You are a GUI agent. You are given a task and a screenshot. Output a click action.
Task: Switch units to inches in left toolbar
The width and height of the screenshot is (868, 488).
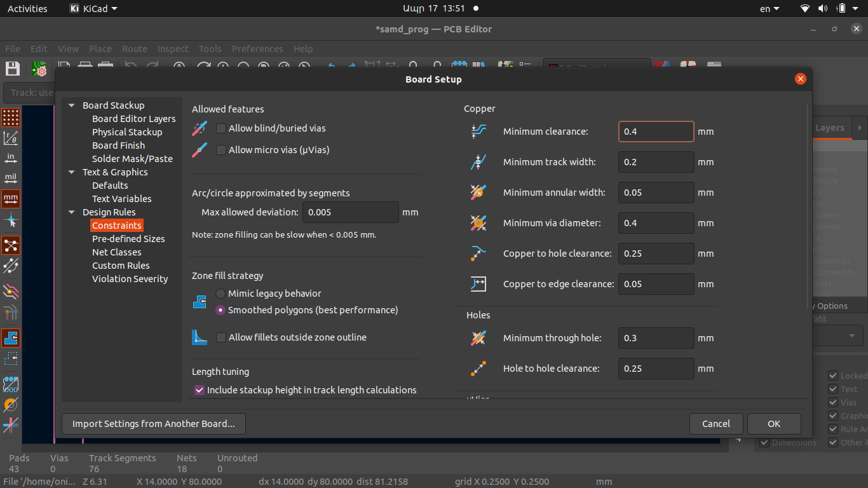click(11, 158)
